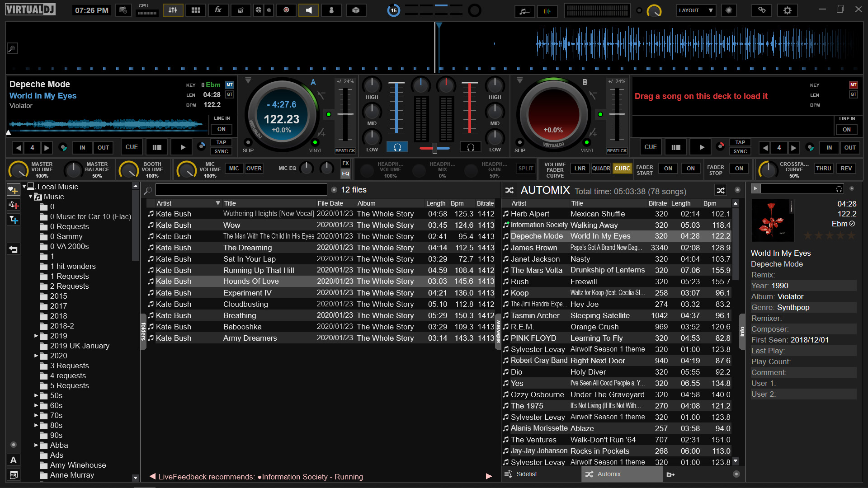Switch to the Automix tab

pyautogui.click(x=622, y=474)
